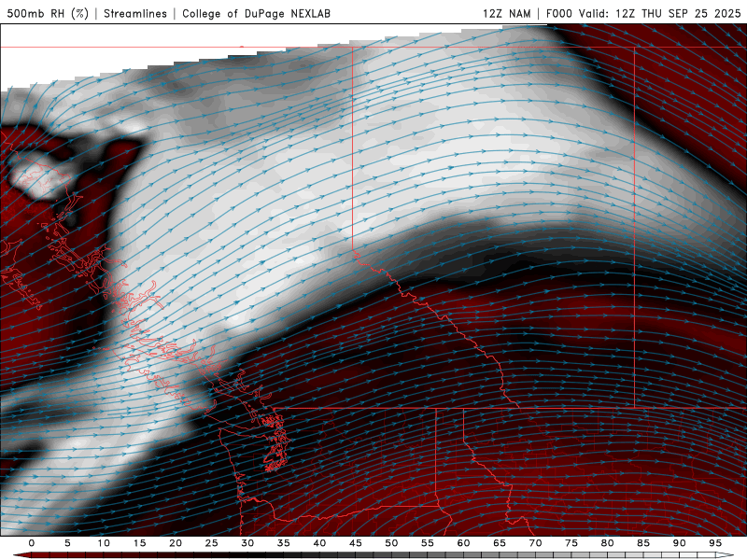
Task: Click the 65 value on RH scale
Action: tap(500, 543)
